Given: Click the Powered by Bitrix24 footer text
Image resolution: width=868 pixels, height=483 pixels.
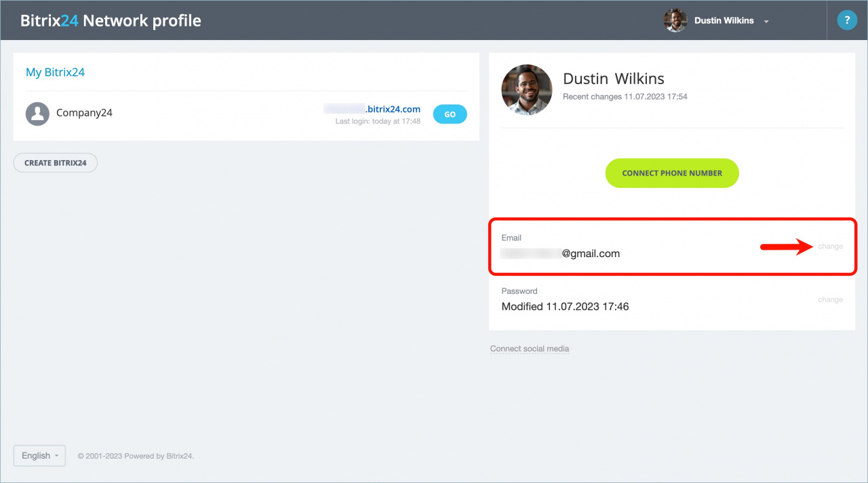Looking at the screenshot, I should pyautogui.click(x=136, y=456).
